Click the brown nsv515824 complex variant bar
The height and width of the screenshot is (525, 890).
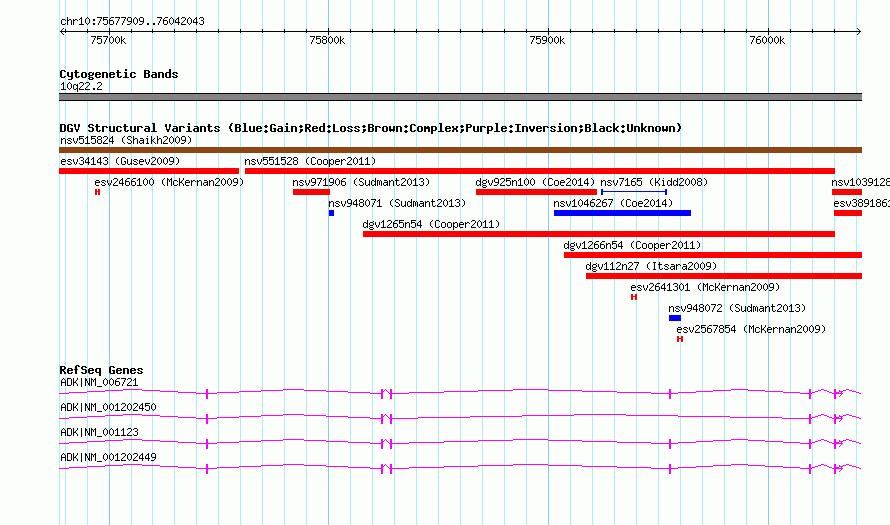tap(460, 150)
